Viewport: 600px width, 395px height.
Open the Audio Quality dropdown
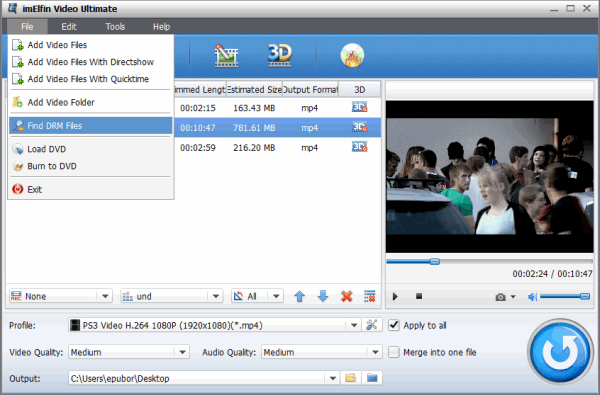coord(375,352)
